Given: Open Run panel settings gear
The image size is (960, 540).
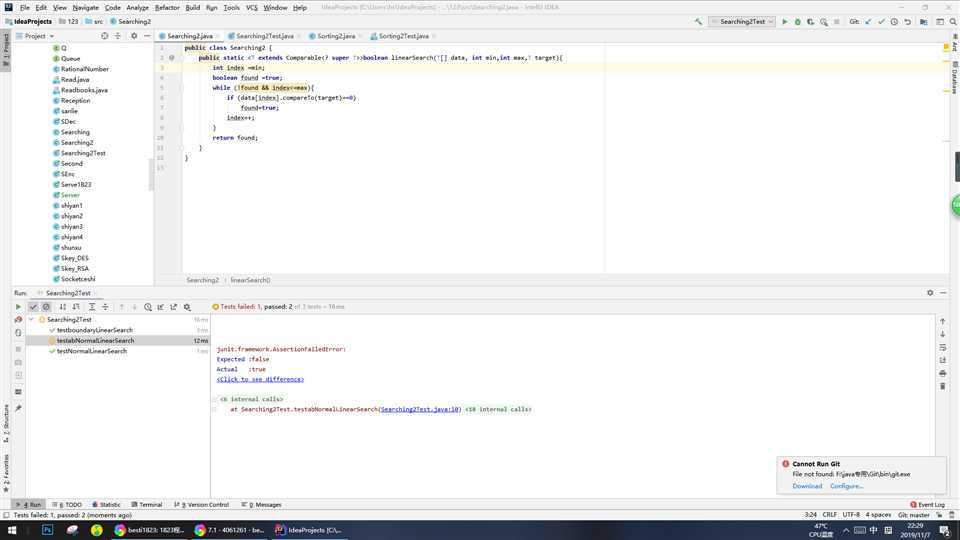Looking at the screenshot, I should point(930,293).
